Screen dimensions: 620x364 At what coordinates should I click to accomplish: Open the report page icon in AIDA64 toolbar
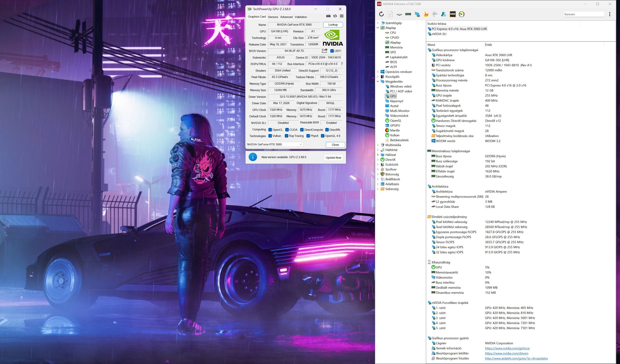[x=390, y=14]
